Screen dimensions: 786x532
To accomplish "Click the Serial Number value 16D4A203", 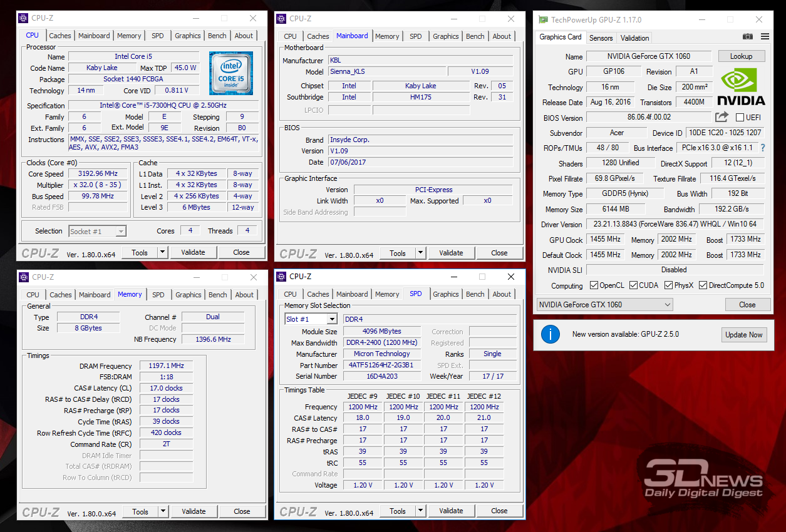I will (x=382, y=376).
